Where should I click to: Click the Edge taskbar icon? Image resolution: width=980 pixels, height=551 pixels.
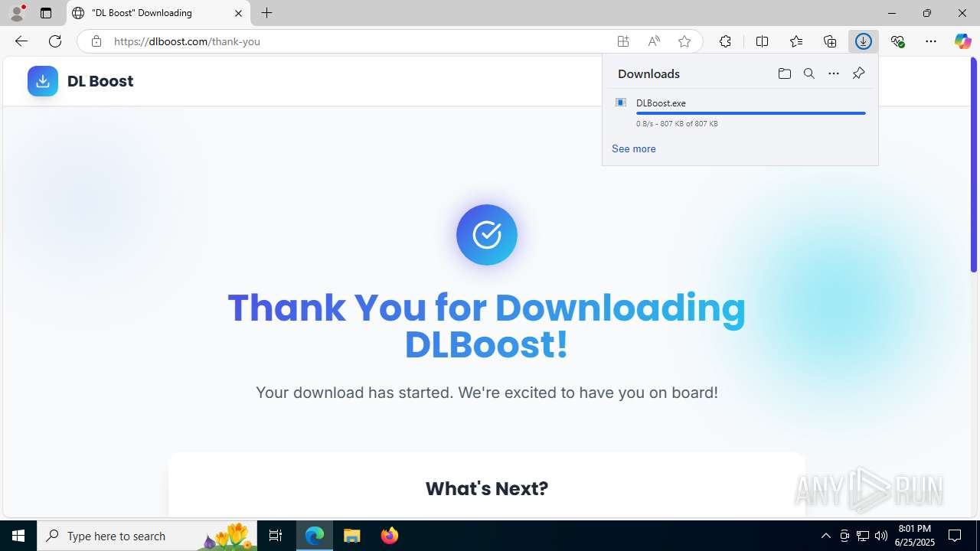(x=315, y=536)
